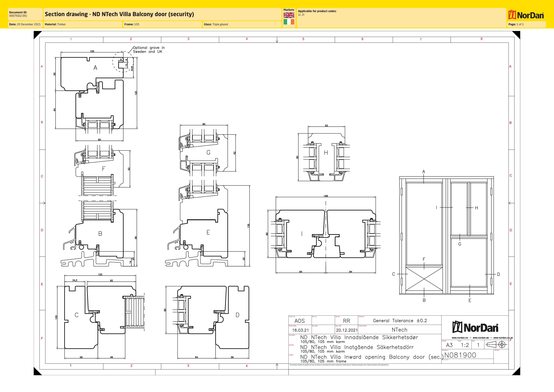Screen dimensions: 554x392
Task: Click the 14 dimension at the section B threshold
Action: (x=130, y=262)
